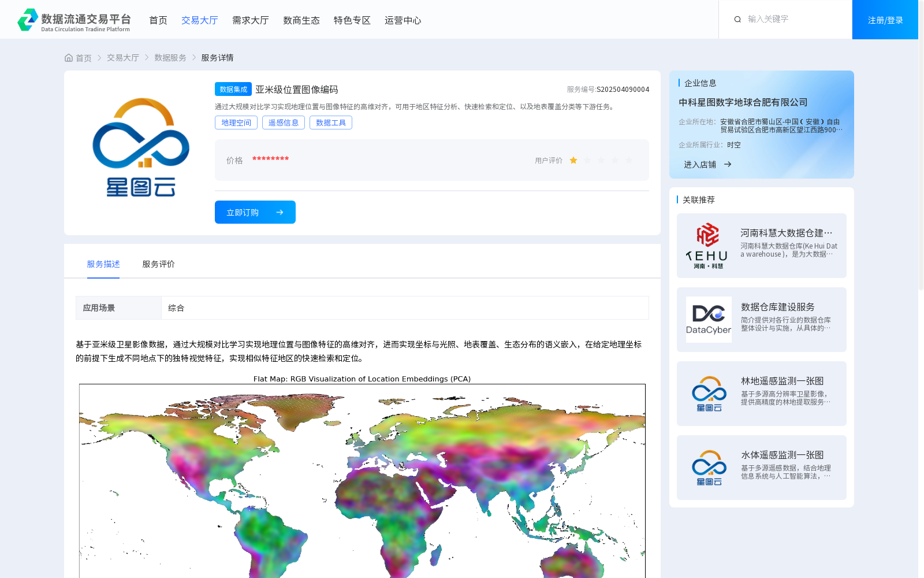Click the third rating star
Image resolution: width=924 pixels, height=578 pixels.
point(601,160)
